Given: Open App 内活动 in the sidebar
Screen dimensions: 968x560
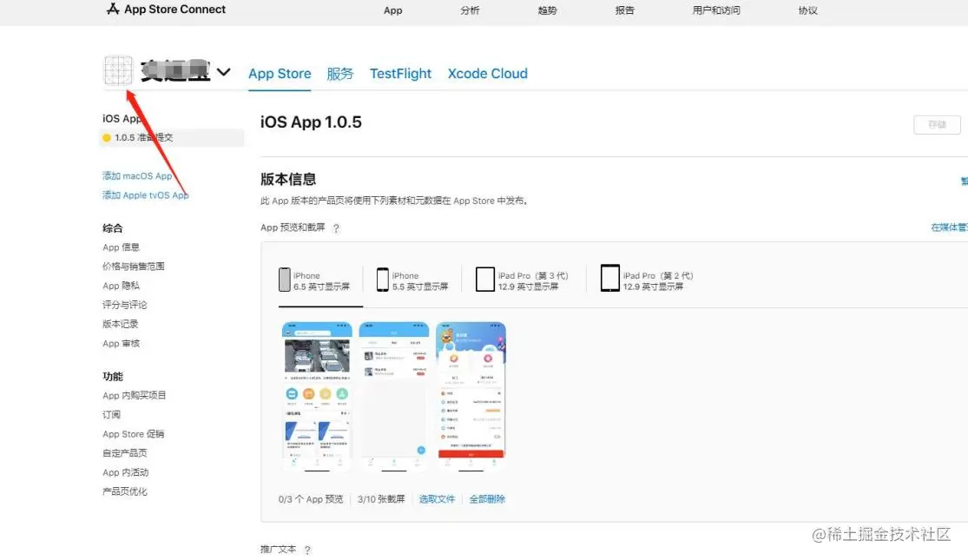Looking at the screenshot, I should (125, 472).
